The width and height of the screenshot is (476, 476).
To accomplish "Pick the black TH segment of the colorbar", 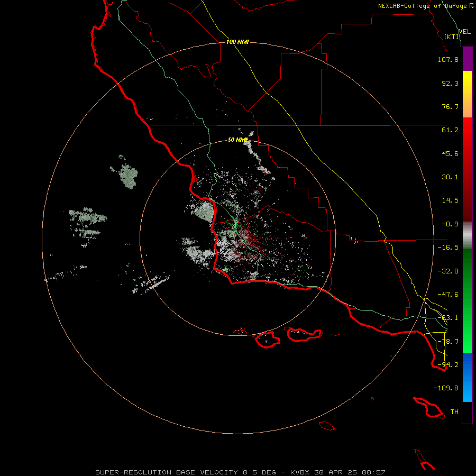I will click(x=467, y=412).
